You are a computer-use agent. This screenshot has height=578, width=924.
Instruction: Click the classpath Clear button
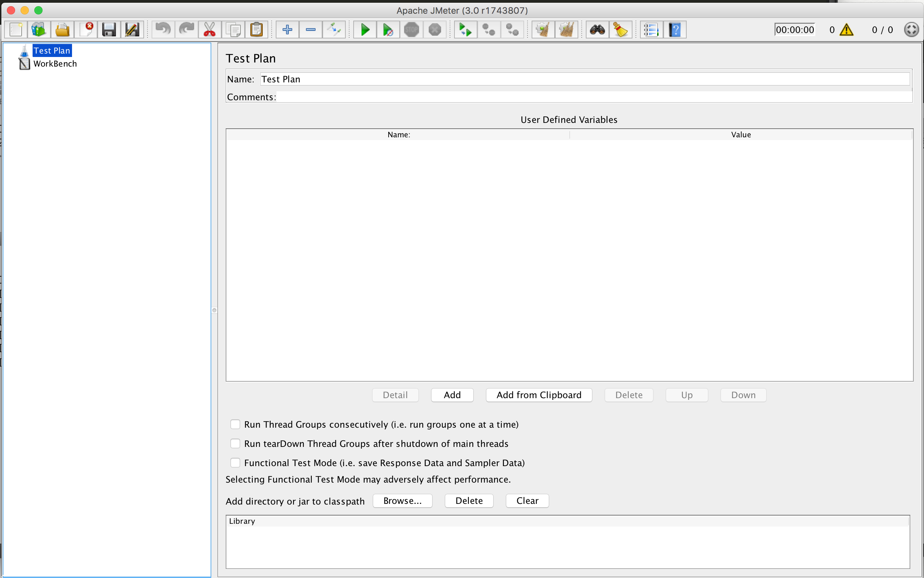coord(528,501)
